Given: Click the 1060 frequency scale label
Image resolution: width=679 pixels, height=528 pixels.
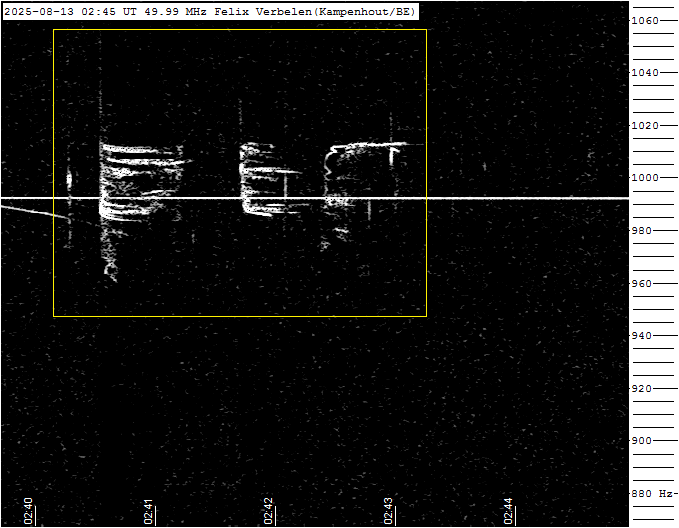Looking at the screenshot, I should 645,20.
